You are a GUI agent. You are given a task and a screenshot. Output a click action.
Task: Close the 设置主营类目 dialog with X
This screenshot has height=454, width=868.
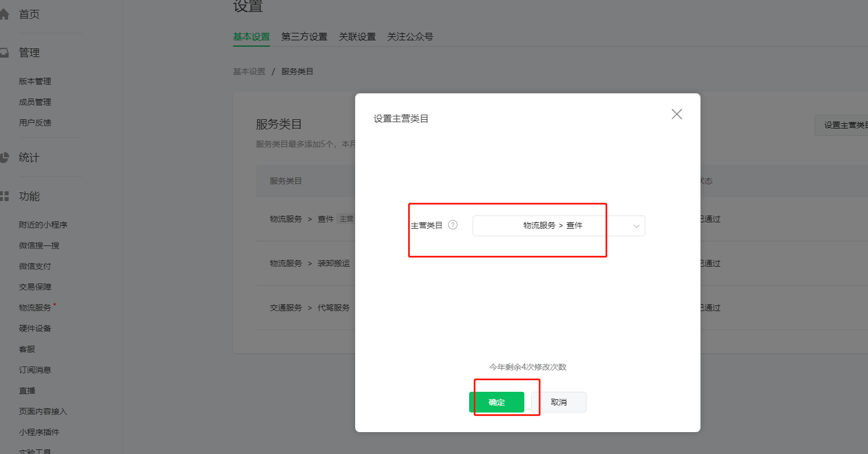click(677, 114)
